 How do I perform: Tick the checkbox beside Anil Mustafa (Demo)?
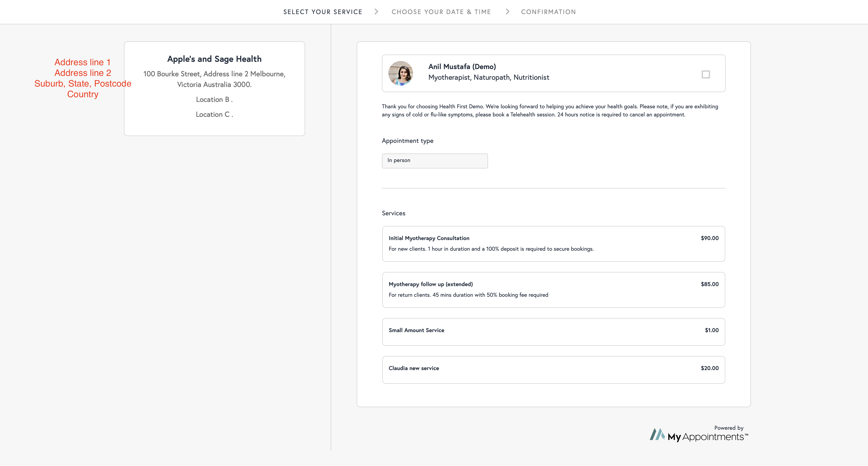tap(706, 74)
